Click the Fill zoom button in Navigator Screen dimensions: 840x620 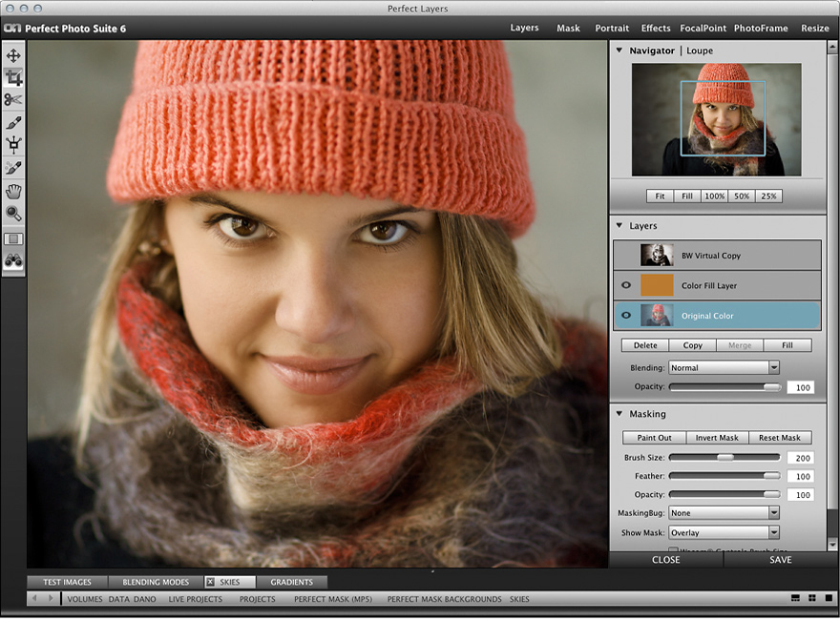coord(687,196)
